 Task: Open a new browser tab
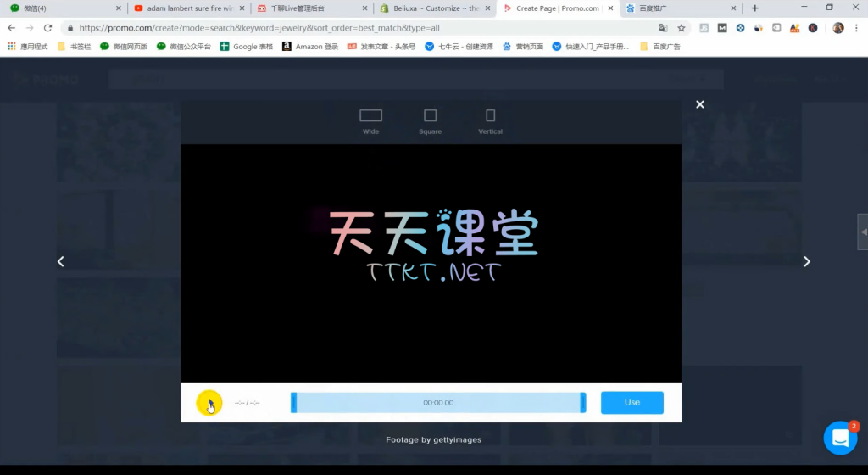(x=754, y=8)
